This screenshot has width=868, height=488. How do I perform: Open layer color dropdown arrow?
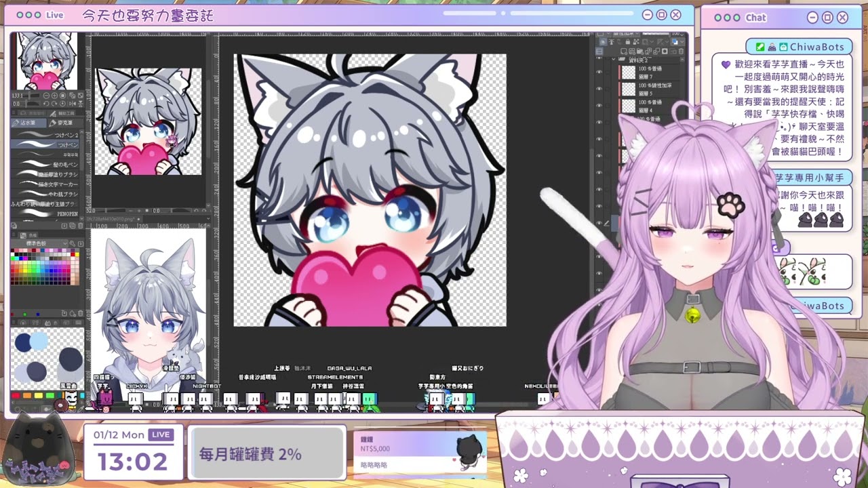pos(682,41)
